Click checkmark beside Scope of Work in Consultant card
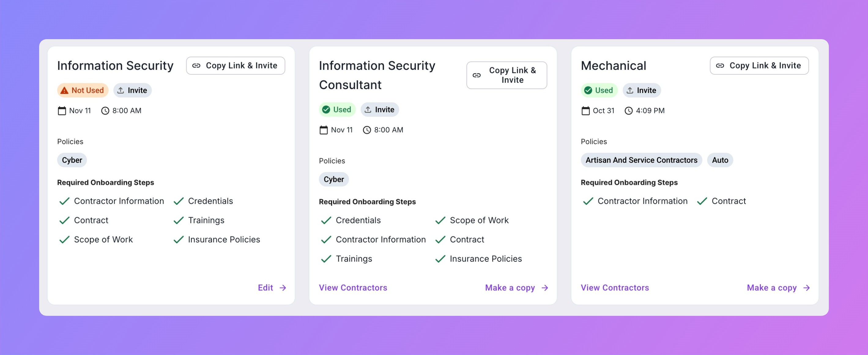868x355 pixels. [x=440, y=220]
